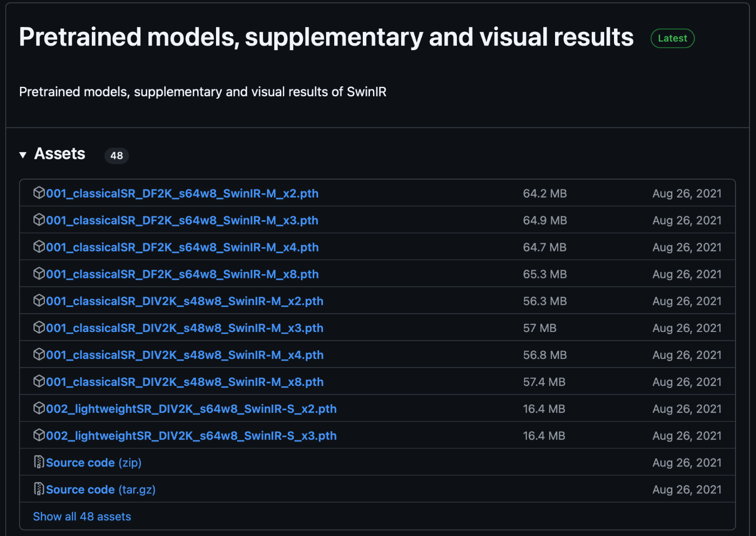Show all 48 assets
756x536 pixels.
pos(82,517)
